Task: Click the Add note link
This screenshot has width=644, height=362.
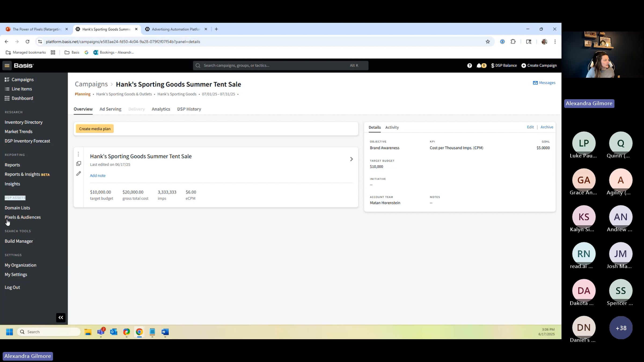Action: (98, 175)
